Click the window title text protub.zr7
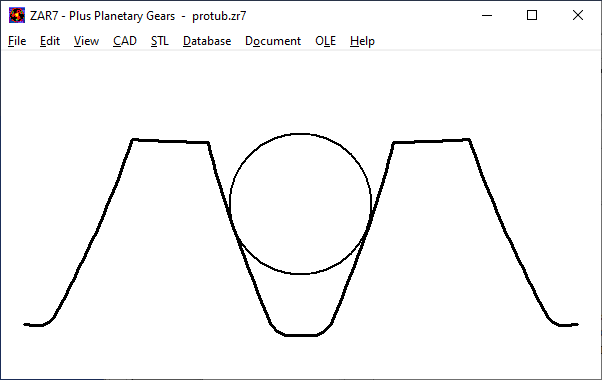The image size is (602, 380). [x=219, y=16]
